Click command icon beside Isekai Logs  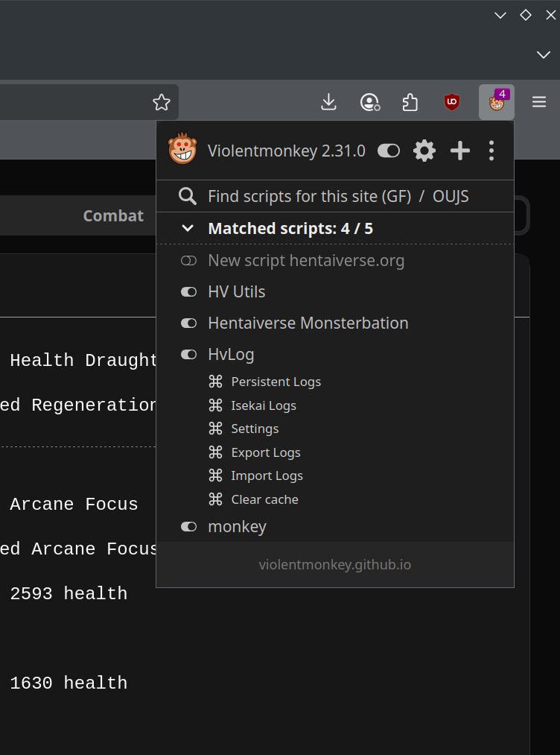click(x=215, y=405)
